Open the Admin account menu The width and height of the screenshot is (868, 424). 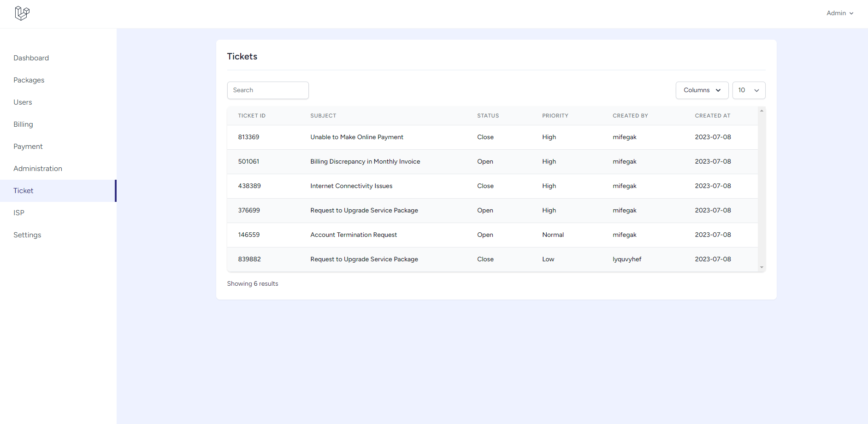pos(839,13)
